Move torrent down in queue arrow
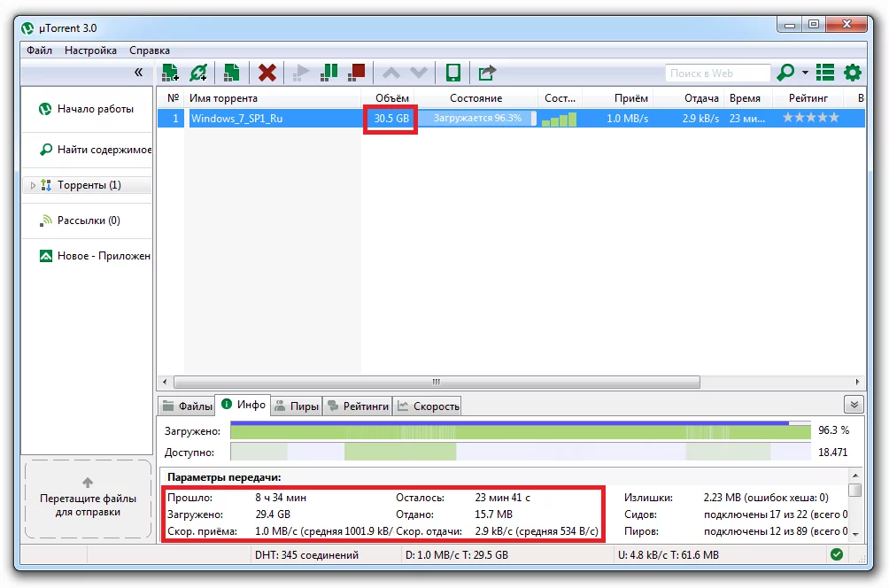 click(x=419, y=73)
